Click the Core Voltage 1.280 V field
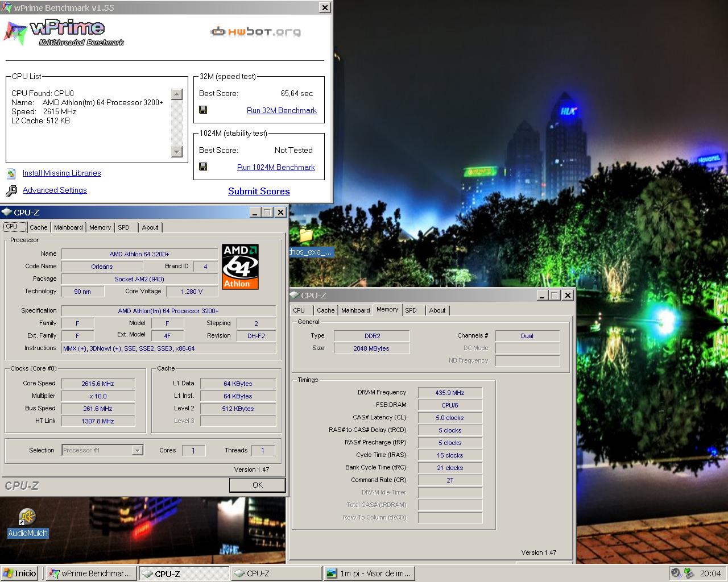Image resolution: width=728 pixels, height=582 pixels. (192, 292)
